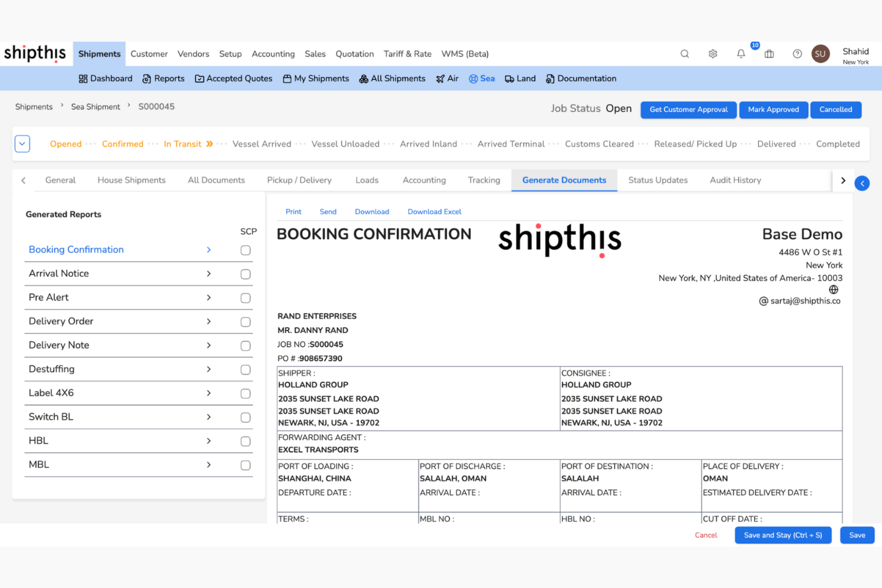Check SCP box for Delivery Note
The image size is (882, 588).
pos(246,346)
